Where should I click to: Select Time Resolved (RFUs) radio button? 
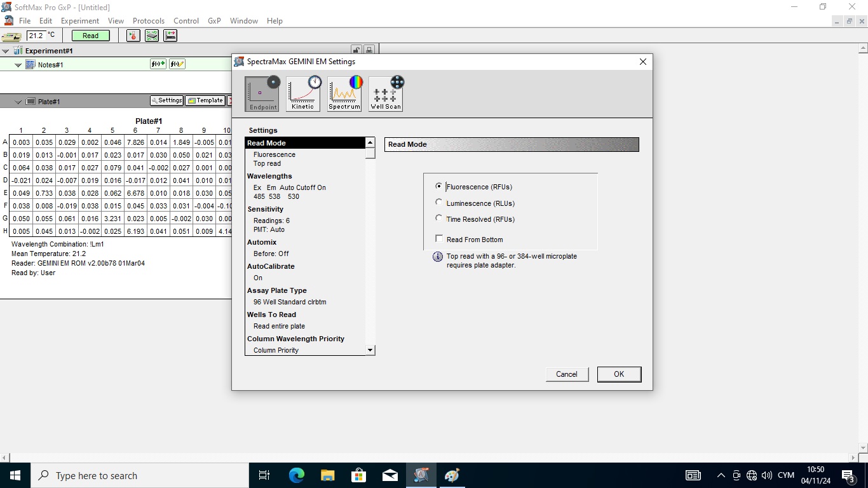439,219
